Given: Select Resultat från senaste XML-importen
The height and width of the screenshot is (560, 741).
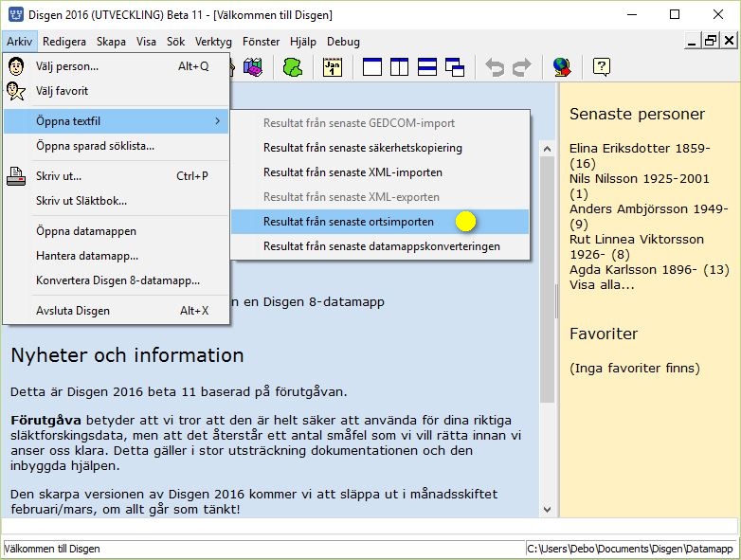Looking at the screenshot, I should tap(380, 172).
